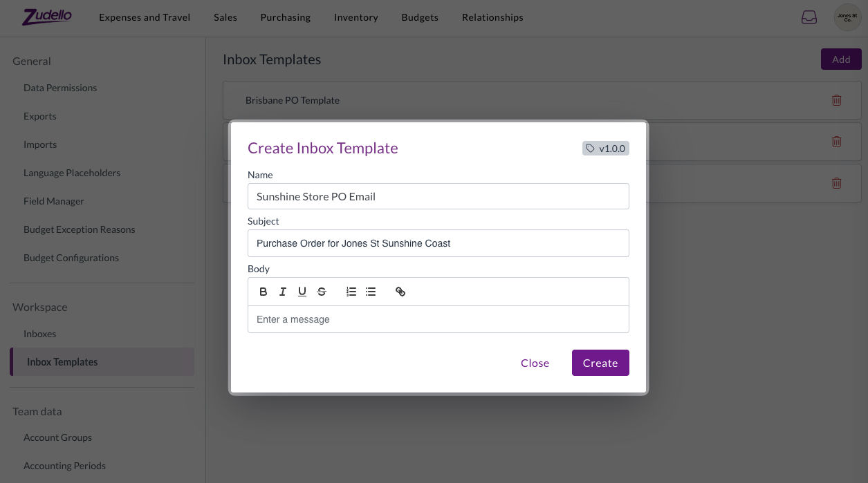Apply underline formatting to text
Image resolution: width=868 pixels, height=483 pixels.
tap(302, 292)
